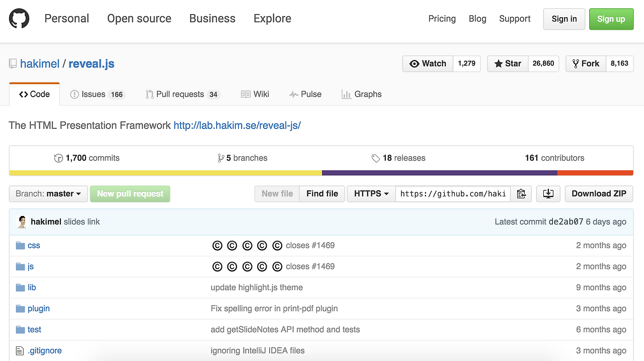Open the Explore menu item
The width and height of the screenshot is (644, 361).
[x=272, y=19]
